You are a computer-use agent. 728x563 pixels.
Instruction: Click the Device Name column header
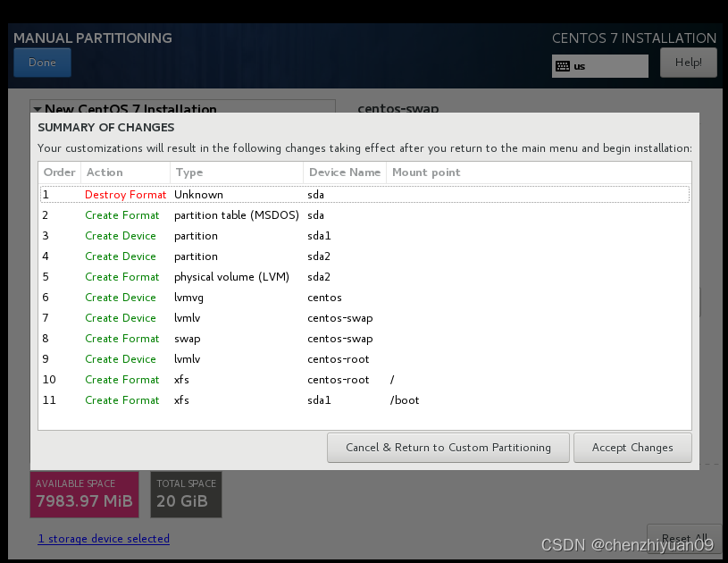pos(345,172)
